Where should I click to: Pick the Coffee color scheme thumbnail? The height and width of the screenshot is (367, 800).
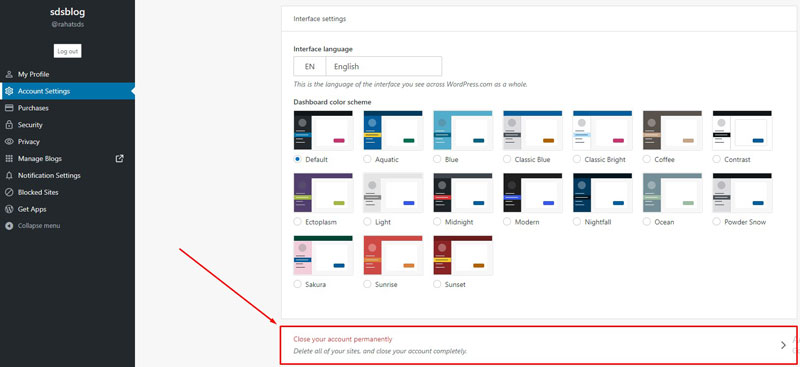coord(672,131)
